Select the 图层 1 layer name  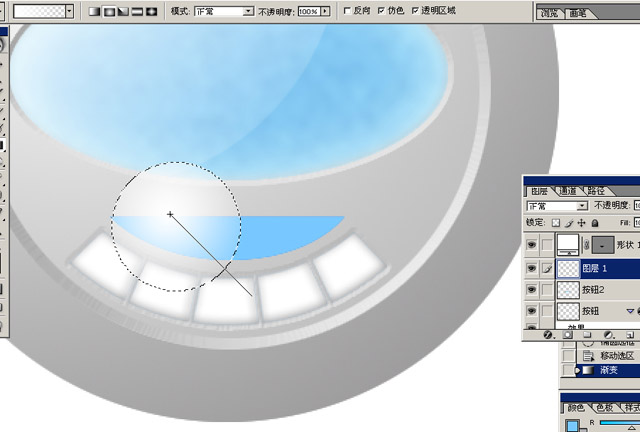click(x=594, y=269)
